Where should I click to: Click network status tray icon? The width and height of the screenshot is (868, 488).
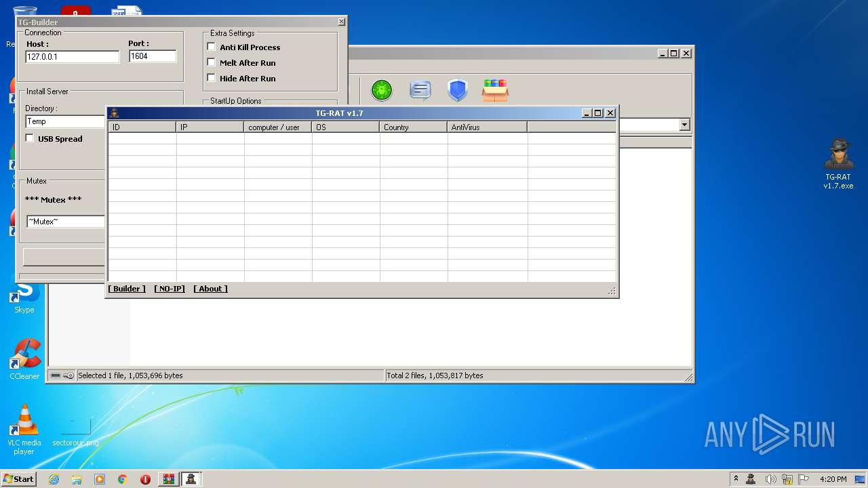coord(787,479)
